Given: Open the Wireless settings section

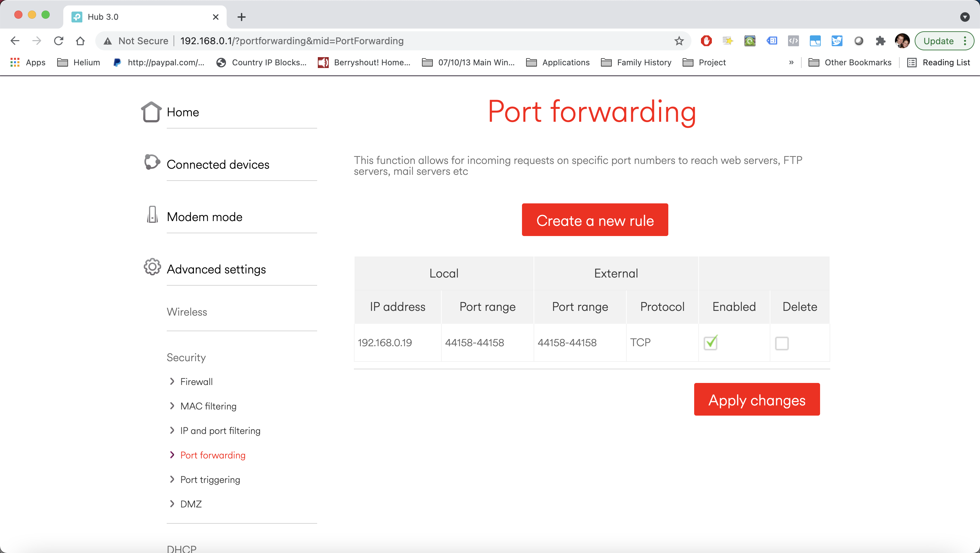Looking at the screenshot, I should [x=187, y=312].
